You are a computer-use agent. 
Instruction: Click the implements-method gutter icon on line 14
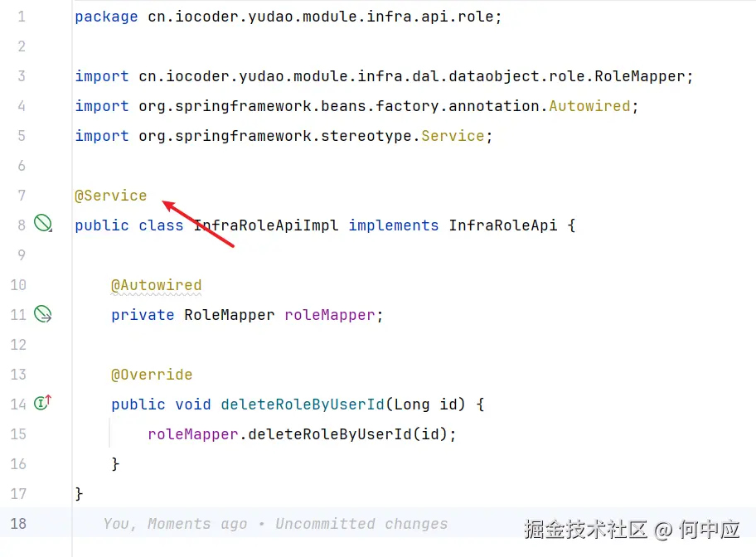[42, 403]
